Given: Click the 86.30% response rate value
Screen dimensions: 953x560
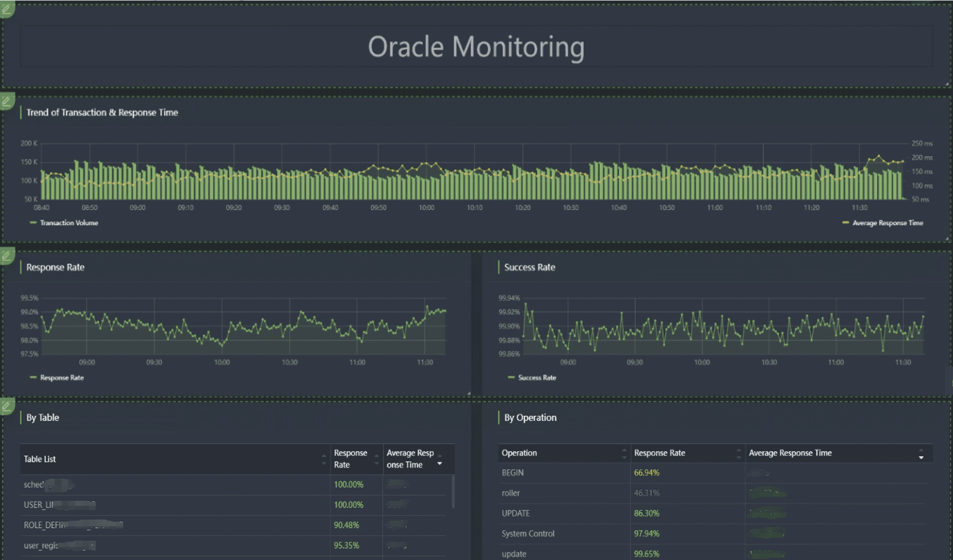Looking at the screenshot, I should (646, 513).
